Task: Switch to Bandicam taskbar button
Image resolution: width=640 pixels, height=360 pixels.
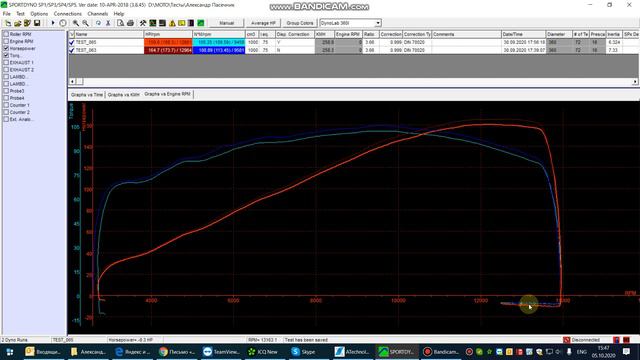Action: point(441,352)
